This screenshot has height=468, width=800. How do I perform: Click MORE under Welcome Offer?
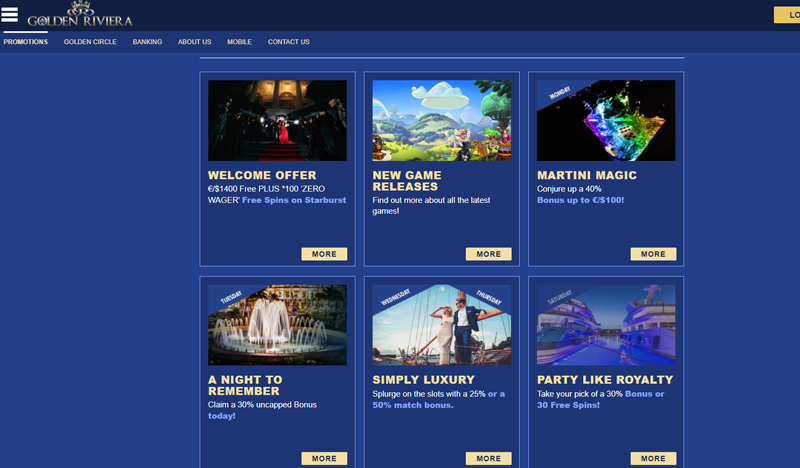tap(324, 254)
